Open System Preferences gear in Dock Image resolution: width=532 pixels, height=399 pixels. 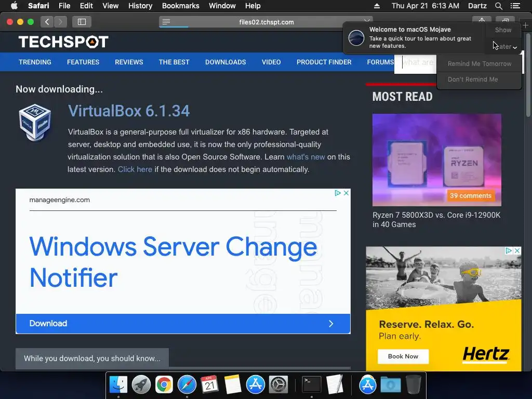point(278,384)
